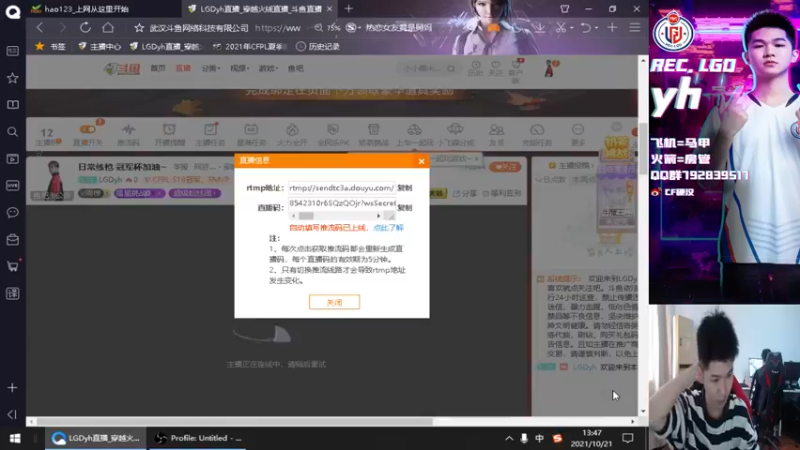Click the browser forward arrow
This screenshot has height=450, width=800.
(62, 28)
